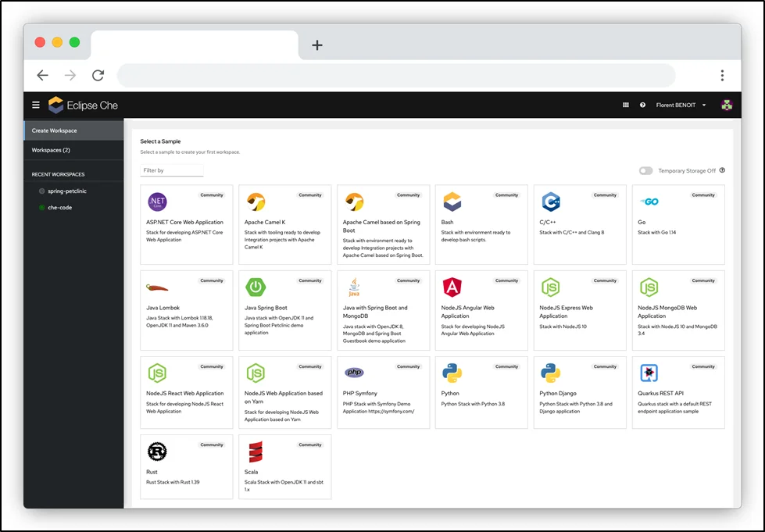Click Java with Spring Boot MongoDB icon

(354, 287)
